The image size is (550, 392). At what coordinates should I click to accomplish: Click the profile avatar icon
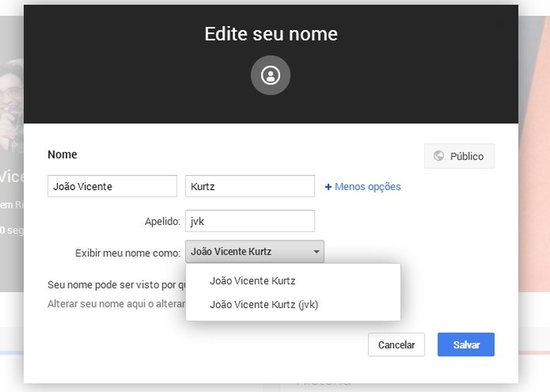(271, 75)
